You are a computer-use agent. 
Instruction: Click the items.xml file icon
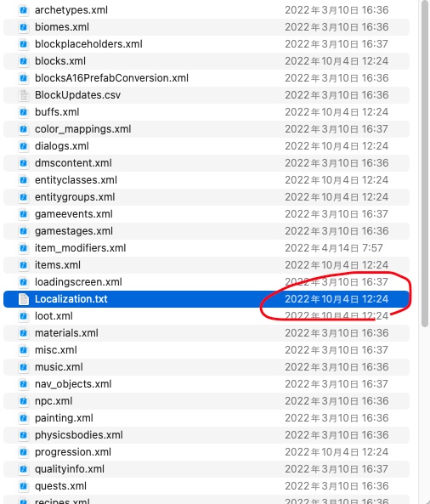point(24,265)
